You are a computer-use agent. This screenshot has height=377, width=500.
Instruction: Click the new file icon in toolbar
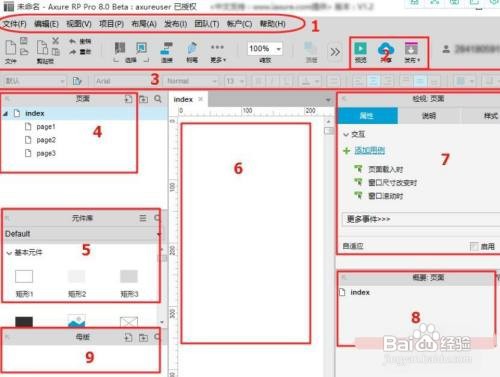pyautogui.click(x=10, y=48)
